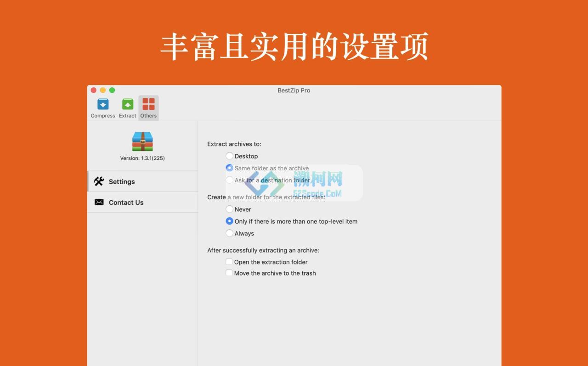
Task: Click the BestZip Pro window title
Action: pyautogui.click(x=294, y=90)
